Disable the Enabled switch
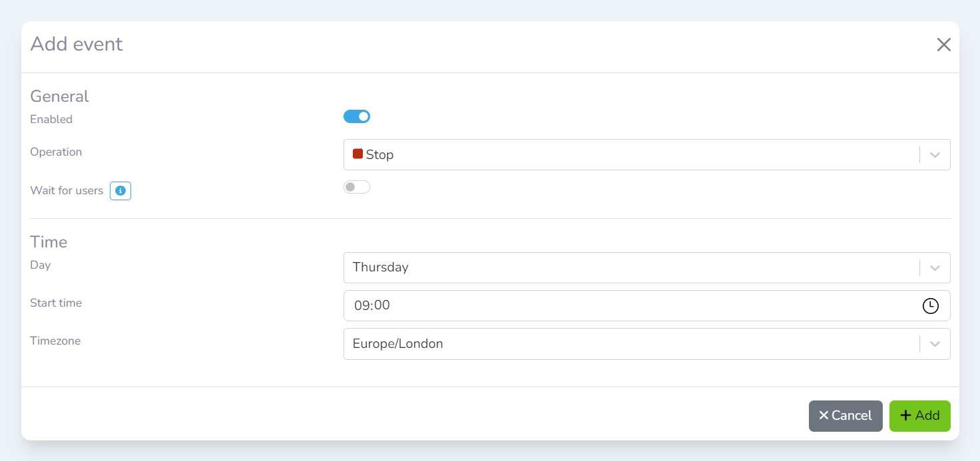The width and height of the screenshot is (980, 461). [x=357, y=117]
